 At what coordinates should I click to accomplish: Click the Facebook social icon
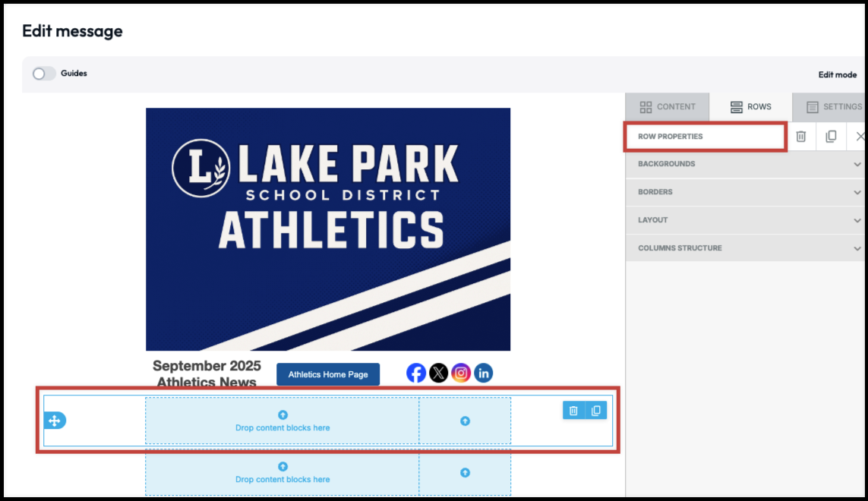click(x=416, y=373)
